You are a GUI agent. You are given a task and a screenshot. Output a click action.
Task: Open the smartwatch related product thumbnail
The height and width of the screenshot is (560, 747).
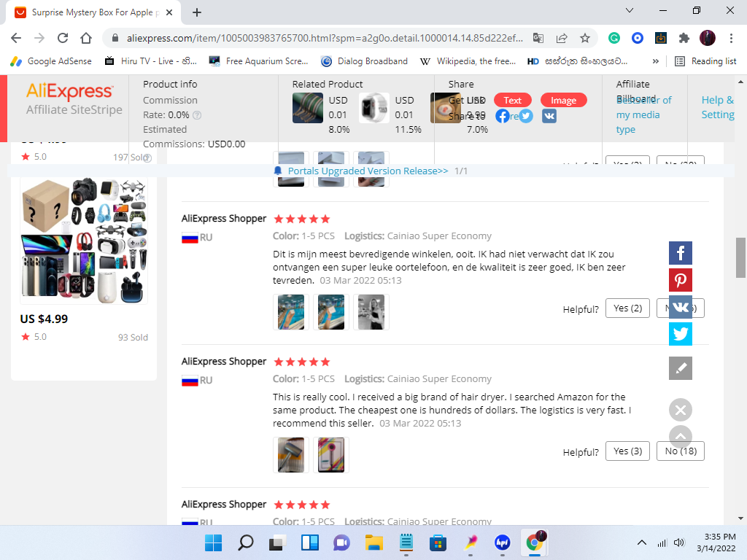tap(373, 108)
